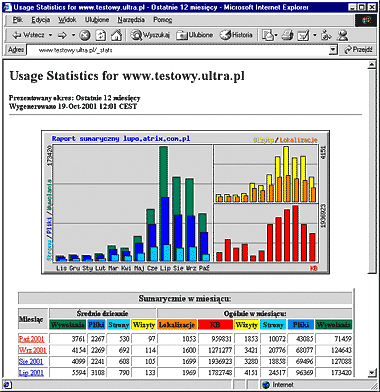
Task: Expand the forward history dropdown arrow
Action: [x=73, y=35]
